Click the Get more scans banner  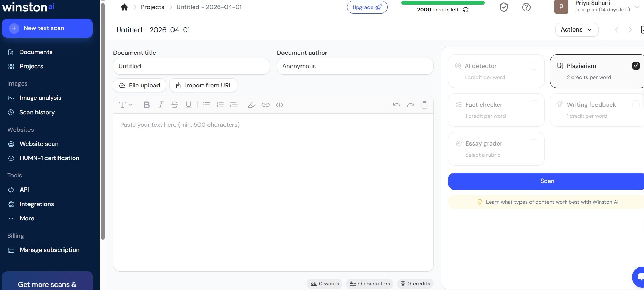point(47,281)
